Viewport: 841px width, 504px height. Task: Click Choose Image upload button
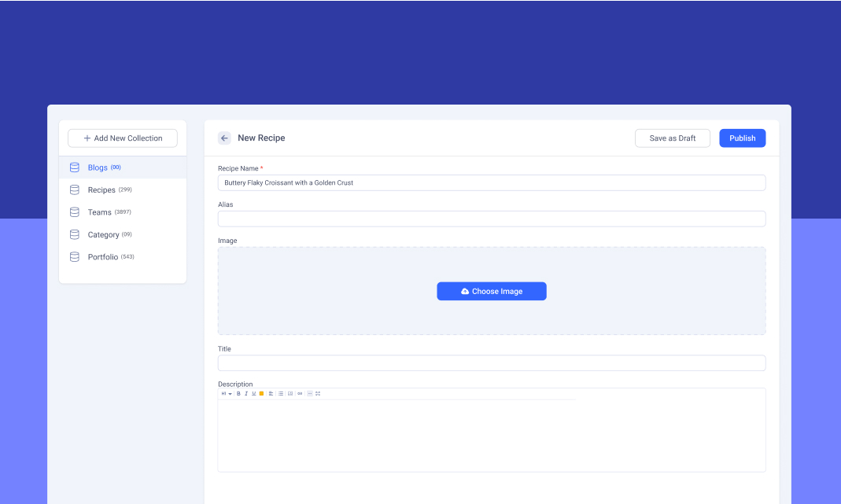tap(492, 292)
